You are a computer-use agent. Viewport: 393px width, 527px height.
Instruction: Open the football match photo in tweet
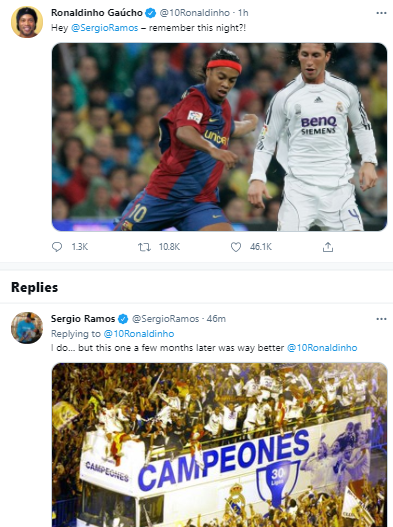point(219,137)
